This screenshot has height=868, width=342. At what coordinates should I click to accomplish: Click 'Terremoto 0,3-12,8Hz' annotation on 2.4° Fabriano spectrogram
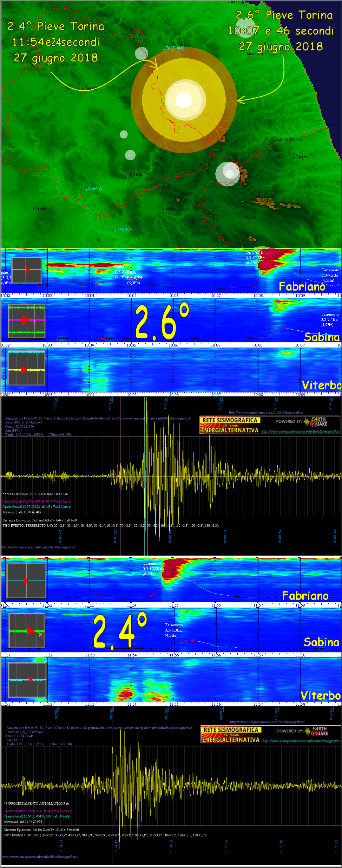pos(152,569)
